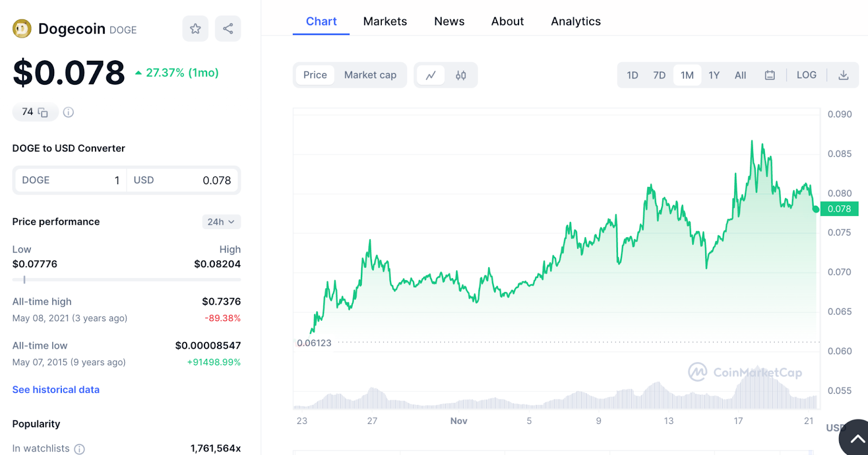Download chart data with download icon
Image resolution: width=868 pixels, height=455 pixels.
(843, 75)
